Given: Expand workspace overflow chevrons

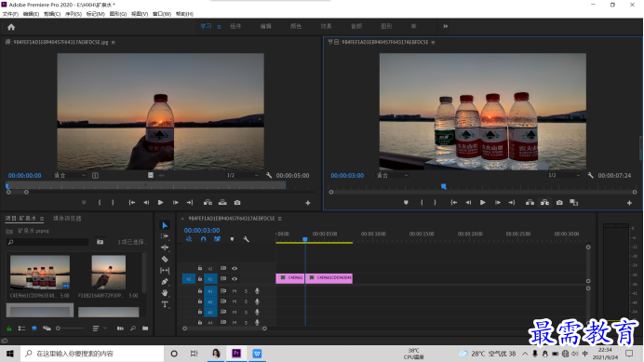Looking at the screenshot, I should tap(445, 26).
